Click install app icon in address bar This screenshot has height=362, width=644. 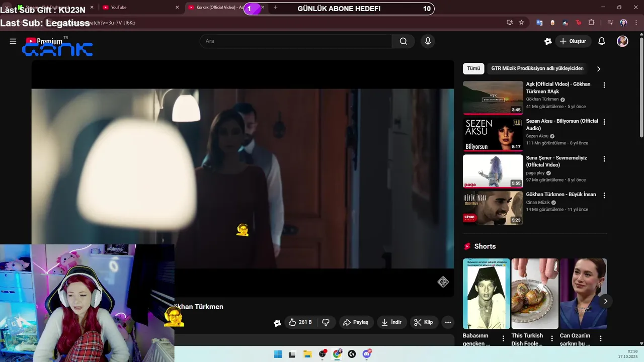click(x=510, y=23)
